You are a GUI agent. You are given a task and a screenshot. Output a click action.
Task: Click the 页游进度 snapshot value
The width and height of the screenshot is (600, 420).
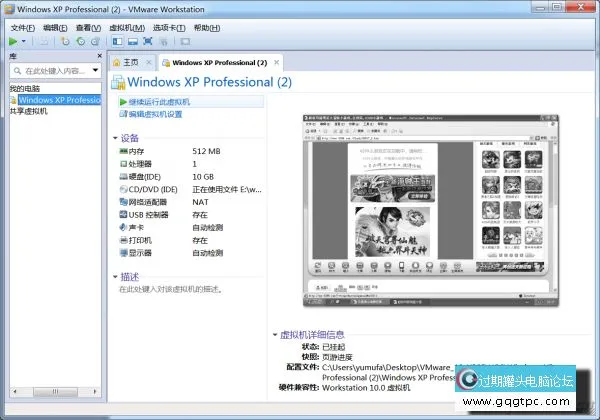337,357
